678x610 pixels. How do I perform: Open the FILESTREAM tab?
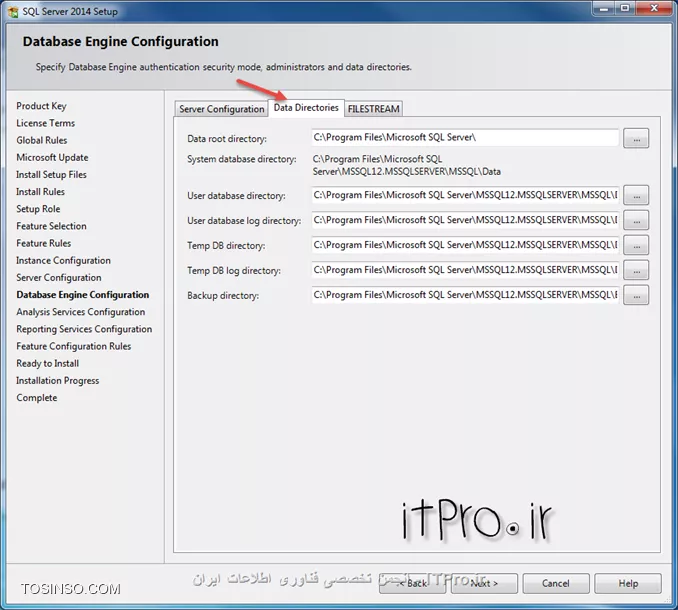(374, 109)
